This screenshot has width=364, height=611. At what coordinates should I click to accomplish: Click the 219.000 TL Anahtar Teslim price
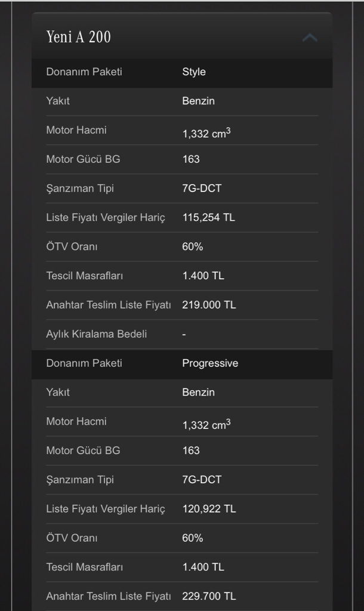coord(209,305)
